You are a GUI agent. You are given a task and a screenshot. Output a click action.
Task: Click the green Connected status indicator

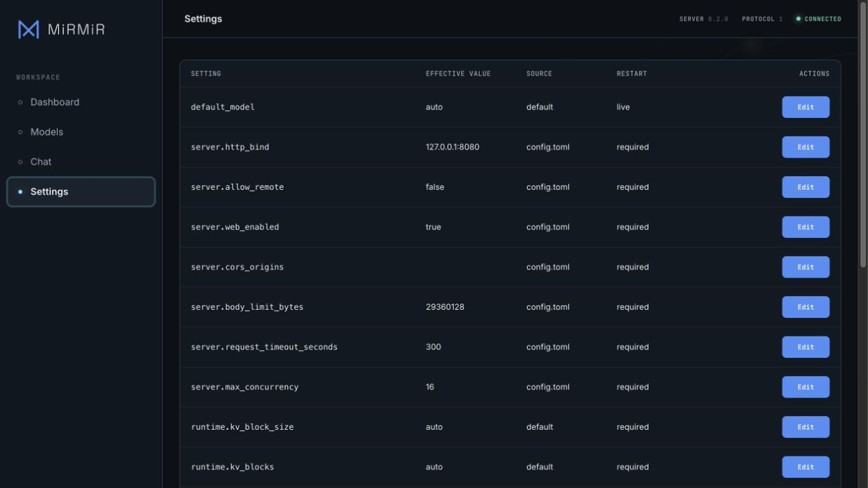[819, 19]
